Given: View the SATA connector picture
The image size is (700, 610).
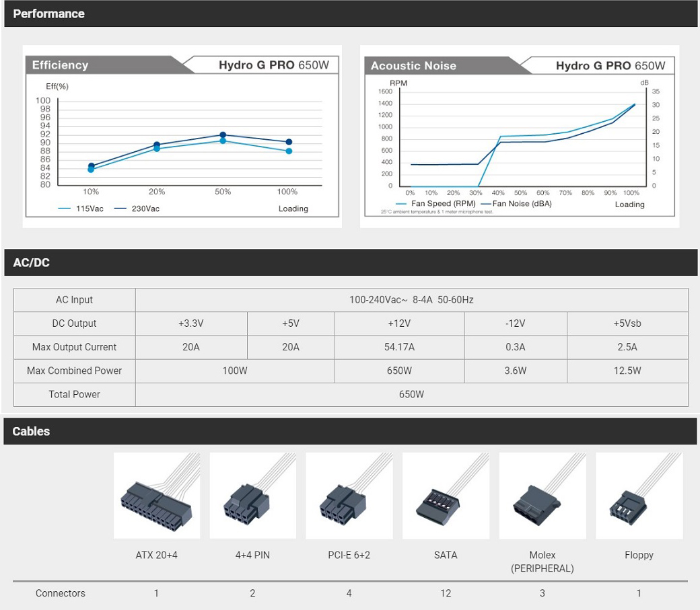Looking at the screenshot, I should [x=446, y=496].
